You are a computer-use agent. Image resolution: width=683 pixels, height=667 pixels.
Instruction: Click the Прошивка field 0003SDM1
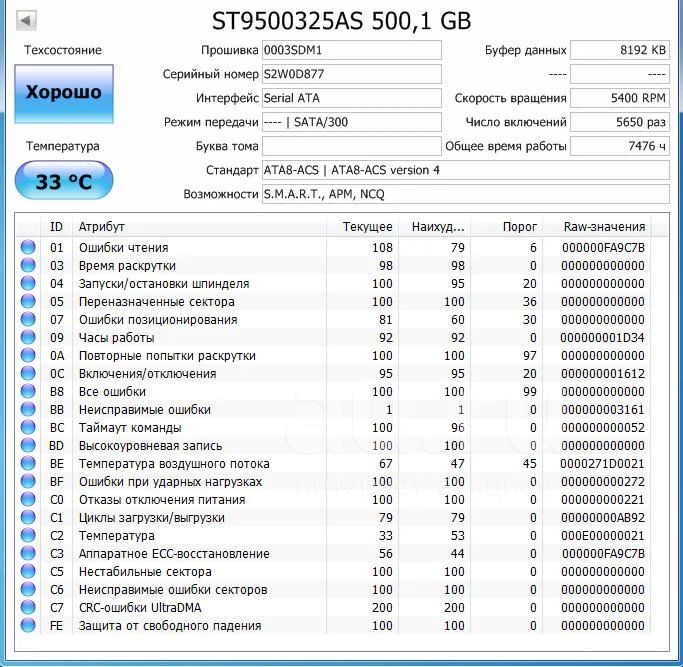(x=352, y=50)
